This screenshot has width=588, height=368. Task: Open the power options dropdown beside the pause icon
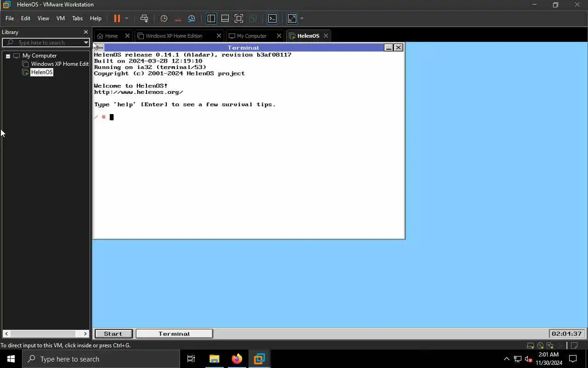pyautogui.click(x=127, y=18)
